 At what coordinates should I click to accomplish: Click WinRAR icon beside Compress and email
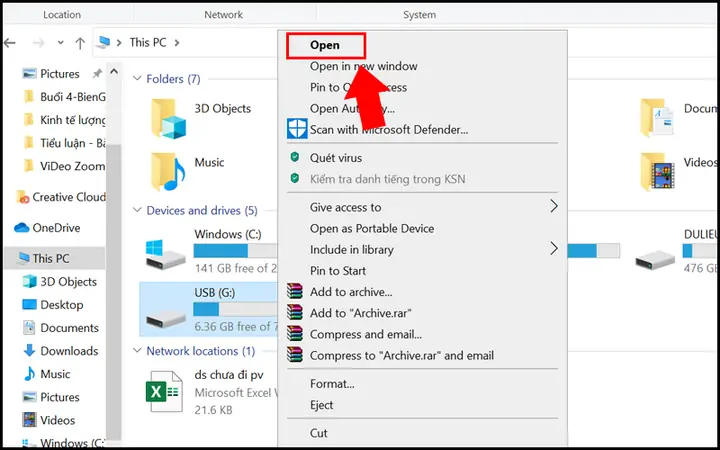(x=295, y=333)
